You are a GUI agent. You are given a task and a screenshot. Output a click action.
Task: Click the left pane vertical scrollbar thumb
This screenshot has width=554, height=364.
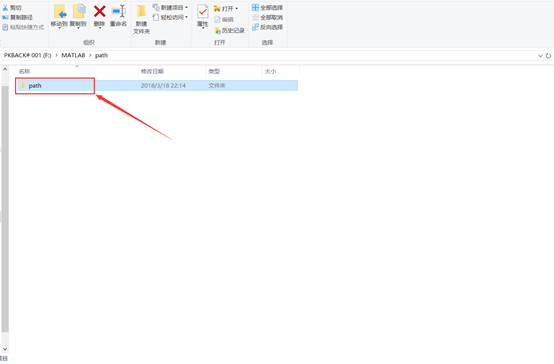tap(5, 209)
